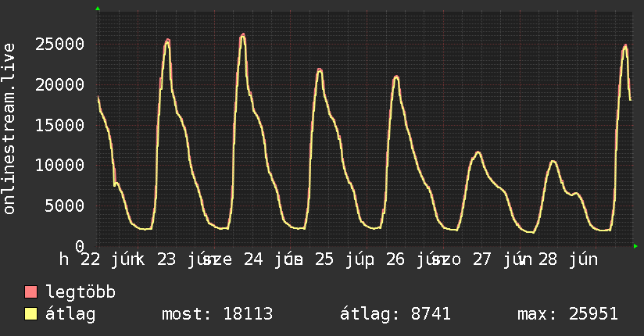The height and width of the screenshot is (336, 644).
Task: Click the legtöbb legend label
Action: point(80,291)
